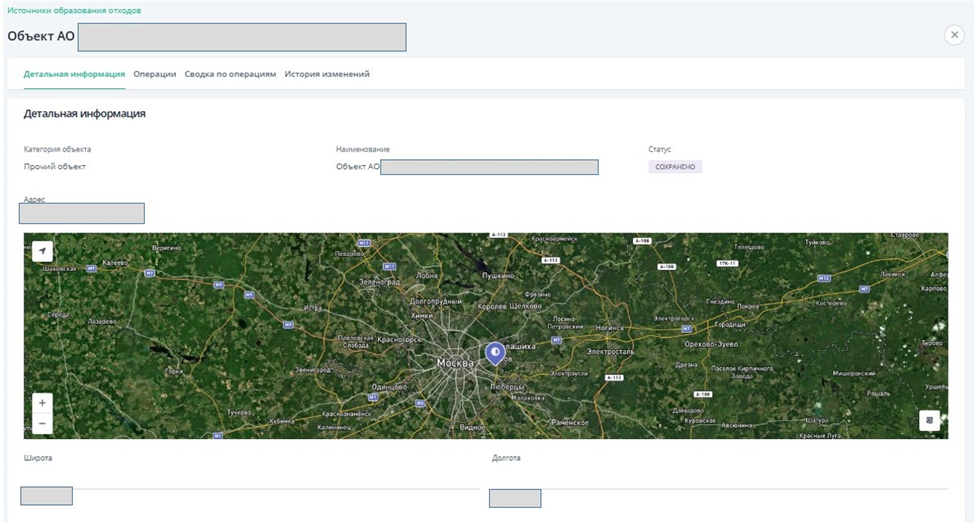Zoom out the map with minus button
The height and width of the screenshot is (525, 974).
(x=42, y=423)
